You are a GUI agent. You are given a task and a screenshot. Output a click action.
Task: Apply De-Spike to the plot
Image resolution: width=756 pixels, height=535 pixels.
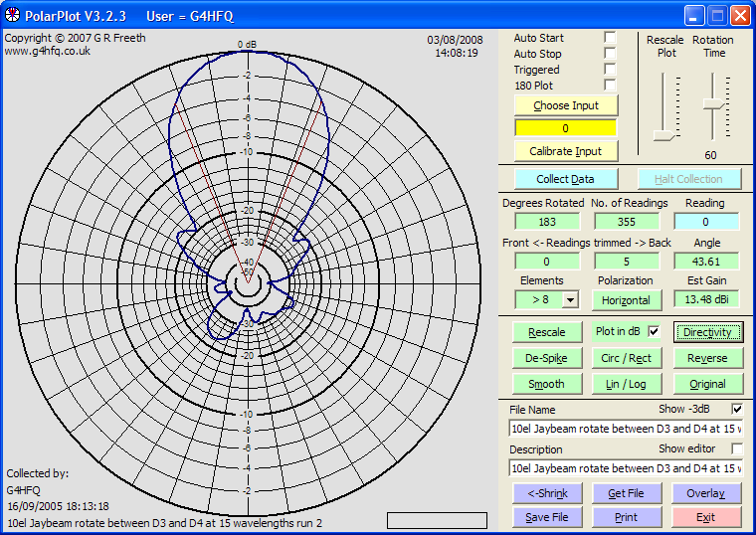pyautogui.click(x=547, y=358)
